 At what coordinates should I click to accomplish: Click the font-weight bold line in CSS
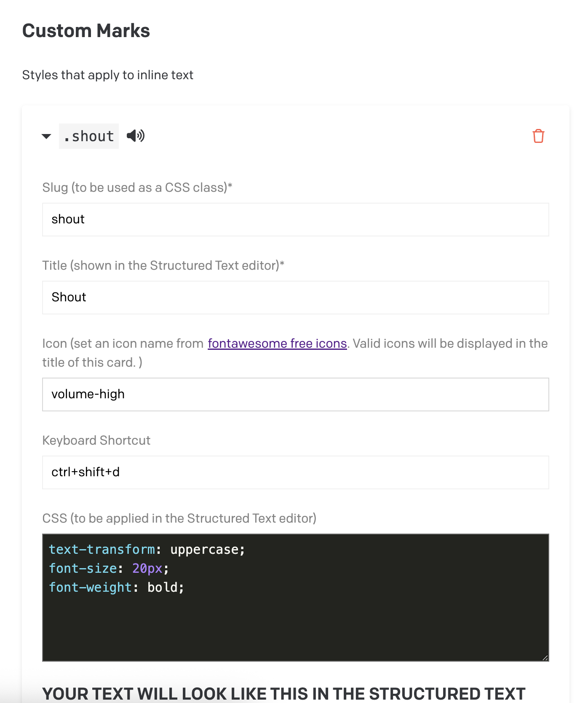[x=116, y=588]
